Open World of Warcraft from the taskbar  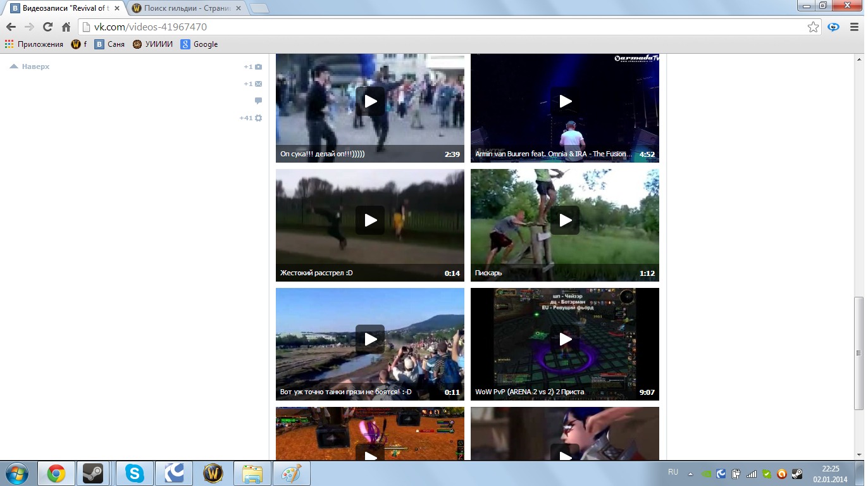tap(213, 473)
